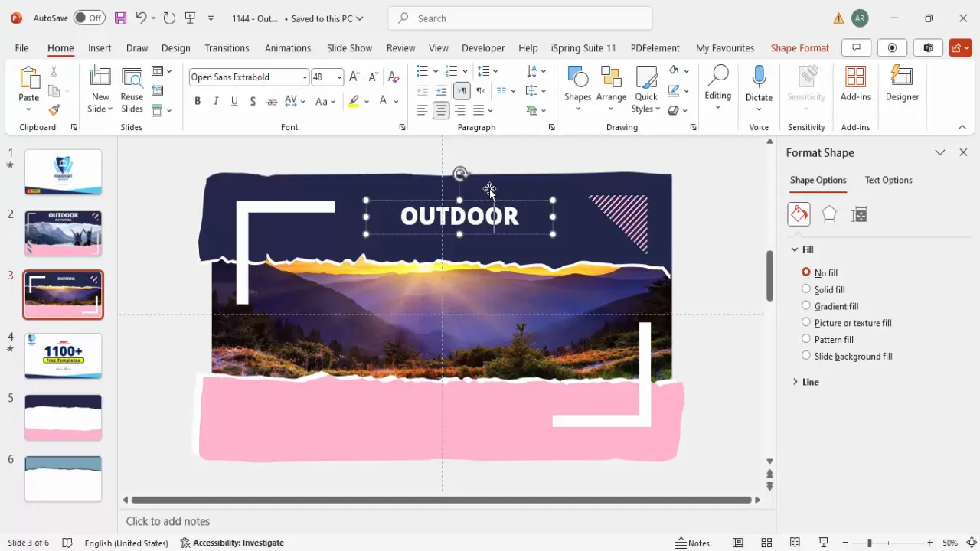Image resolution: width=980 pixels, height=551 pixels.
Task: Open Editing dropdown
Action: tap(717, 89)
